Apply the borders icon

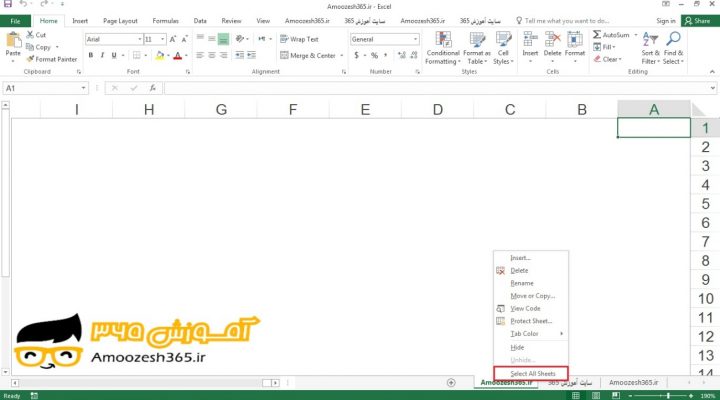pos(136,56)
